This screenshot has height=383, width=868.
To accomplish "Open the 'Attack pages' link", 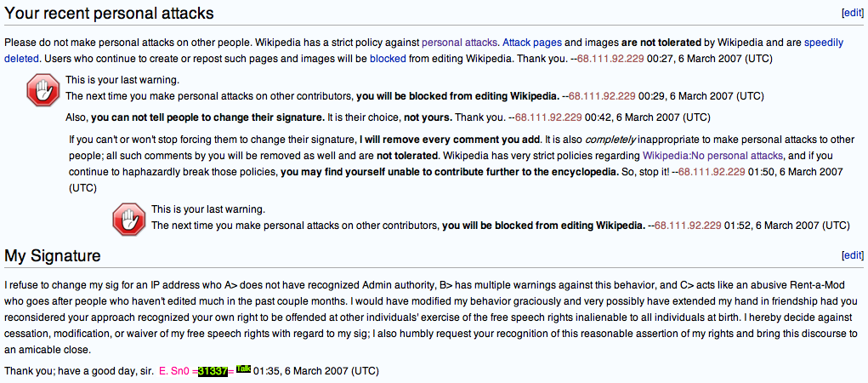I will tap(532, 42).
